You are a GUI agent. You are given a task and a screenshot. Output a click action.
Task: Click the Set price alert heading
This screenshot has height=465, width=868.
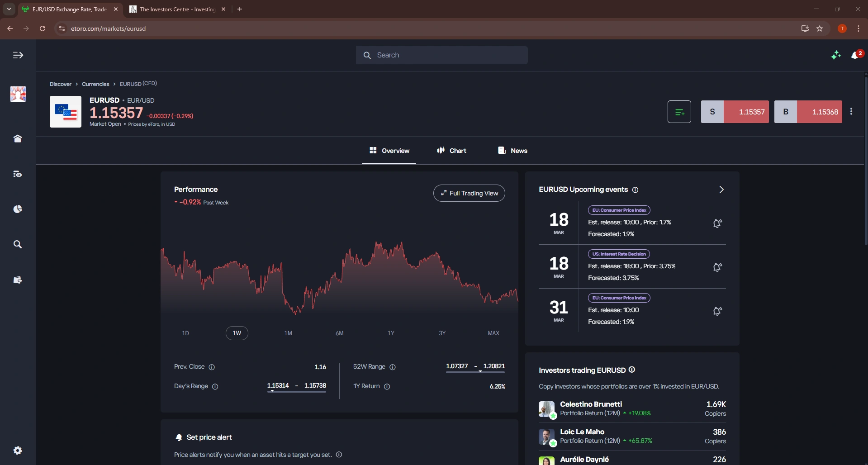(x=209, y=437)
